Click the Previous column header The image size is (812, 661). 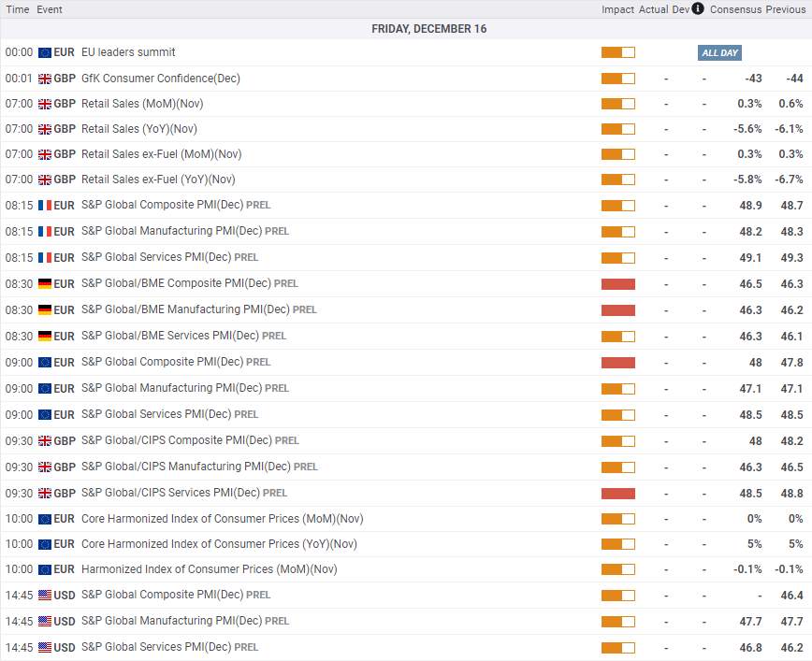tap(785, 9)
